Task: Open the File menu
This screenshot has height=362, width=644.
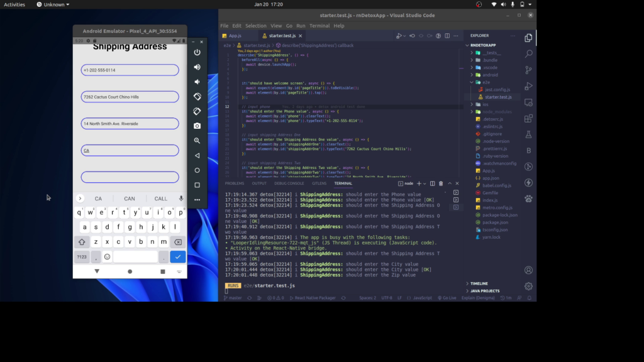Action: [225, 25]
